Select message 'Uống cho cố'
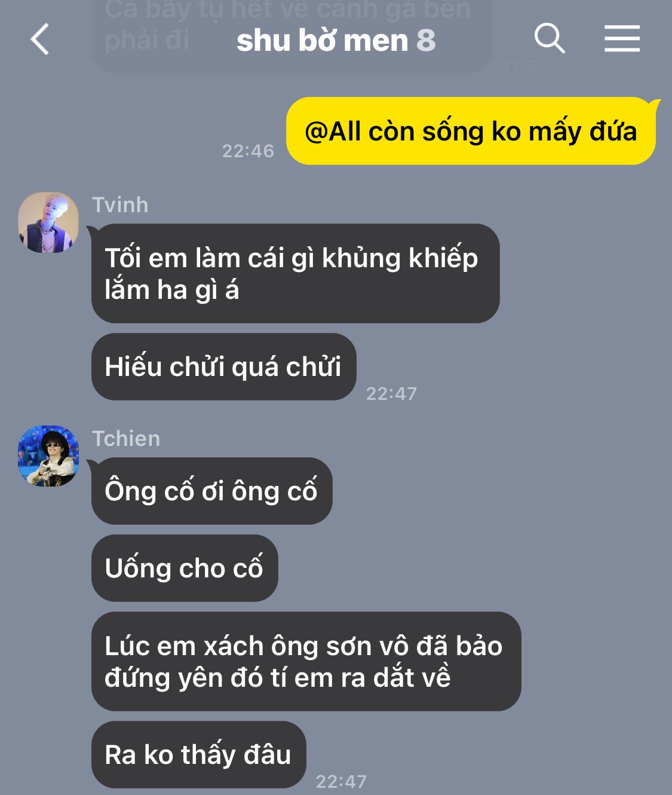 click(x=185, y=568)
